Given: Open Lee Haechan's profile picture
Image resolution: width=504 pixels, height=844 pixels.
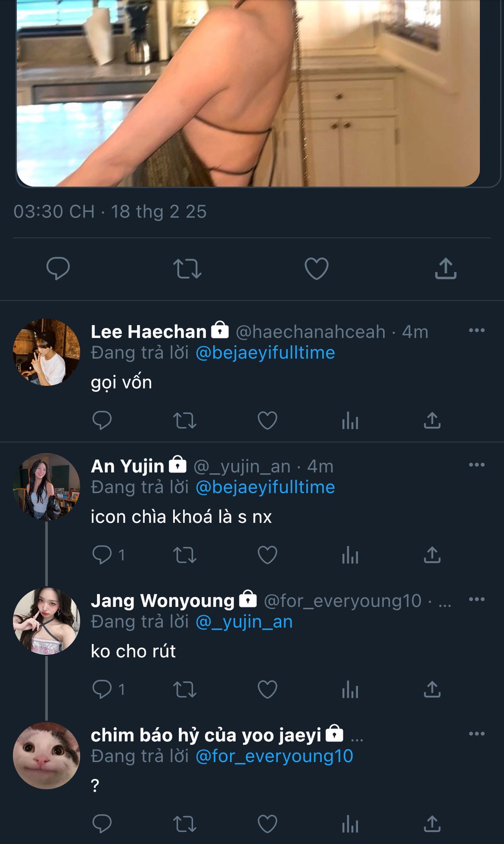Looking at the screenshot, I should 47,353.
